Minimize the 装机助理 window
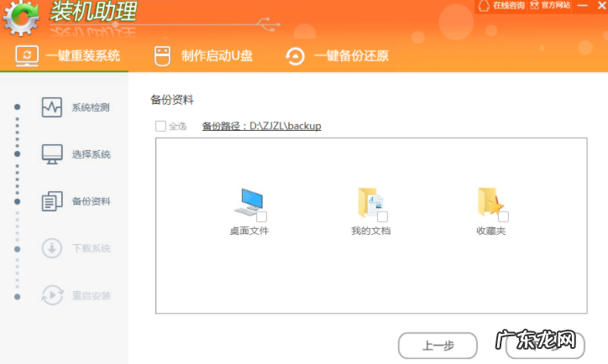Viewport: 608px width, 364px height. (583, 6)
